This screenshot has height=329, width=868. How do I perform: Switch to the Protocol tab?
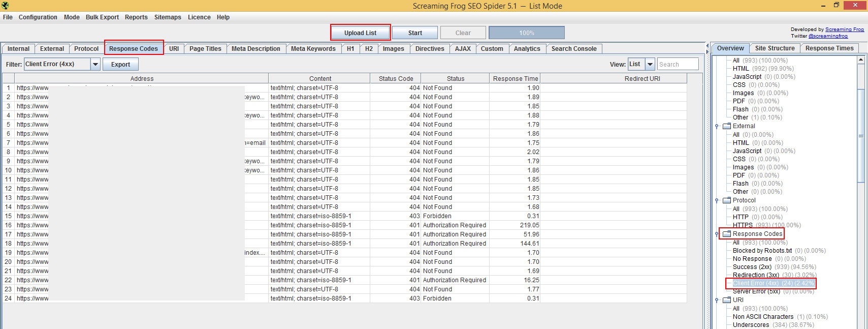86,49
